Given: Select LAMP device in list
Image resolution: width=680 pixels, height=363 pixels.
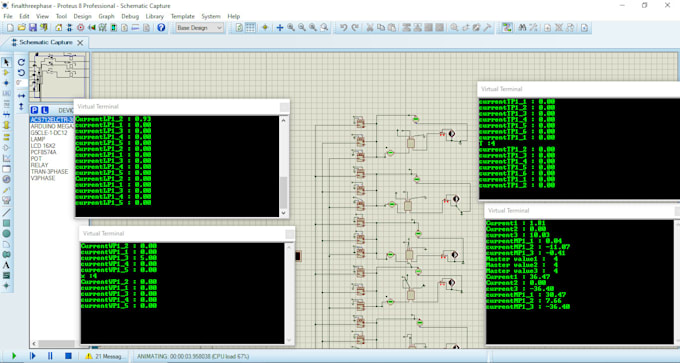Looking at the screenshot, I should (x=38, y=139).
